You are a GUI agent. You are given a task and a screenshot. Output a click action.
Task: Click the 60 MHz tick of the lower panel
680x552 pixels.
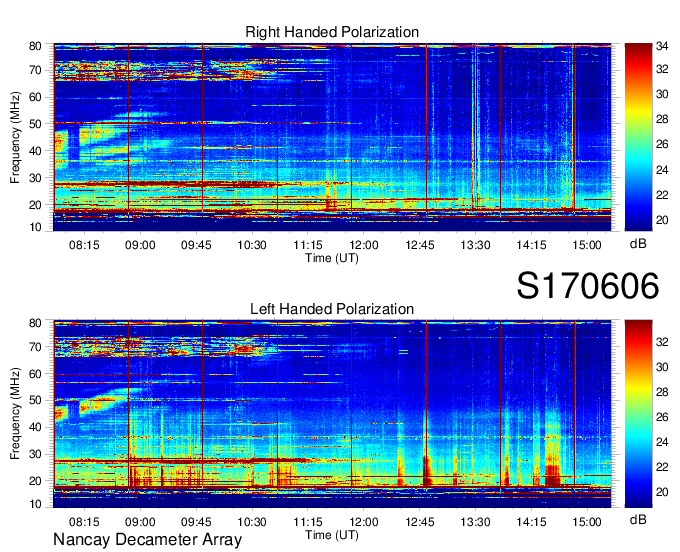pyautogui.click(x=35, y=374)
